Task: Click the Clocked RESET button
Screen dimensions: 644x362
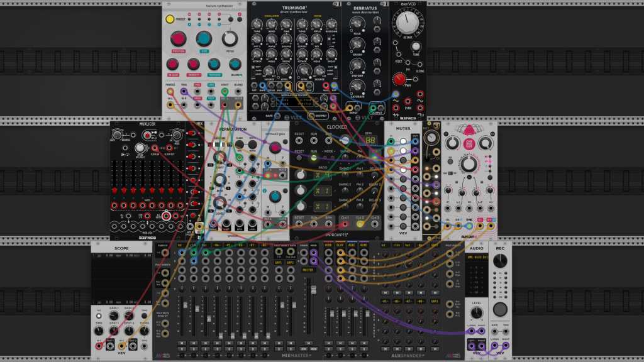Action: [x=299, y=158]
